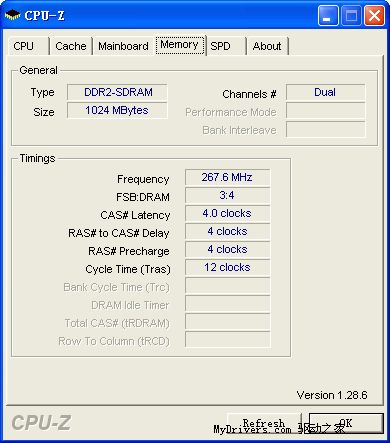Image resolution: width=390 pixels, height=443 pixels.
Task: Select the 12 clocks Tras value
Action: (x=227, y=267)
